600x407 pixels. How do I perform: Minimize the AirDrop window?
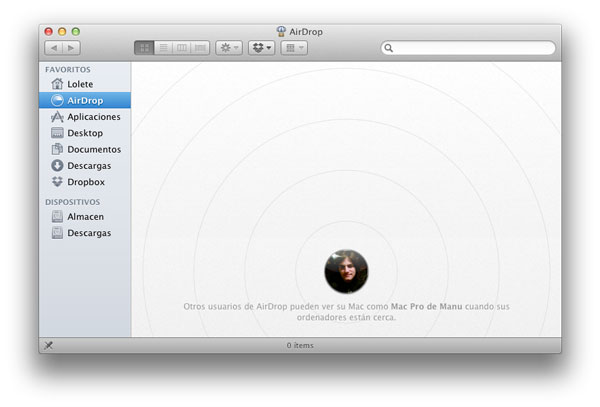[x=62, y=31]
